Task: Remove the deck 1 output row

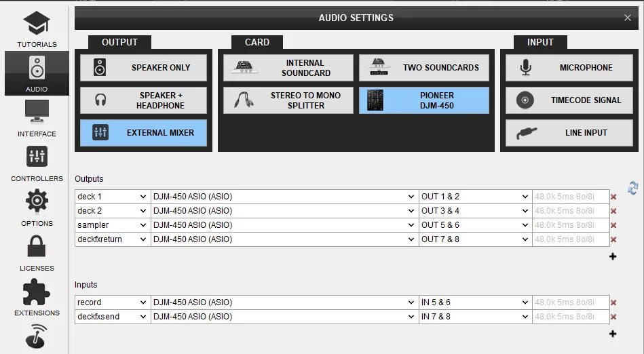Action: 613,197
